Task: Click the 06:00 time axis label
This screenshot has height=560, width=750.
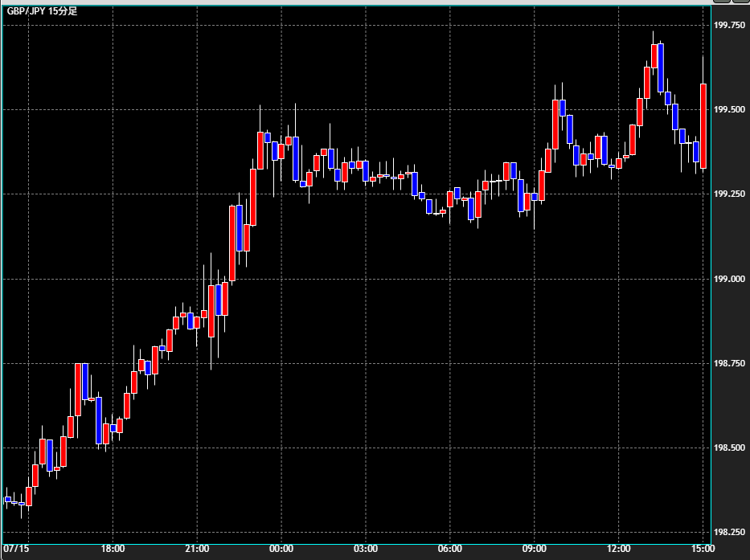Action: point(450,549)
